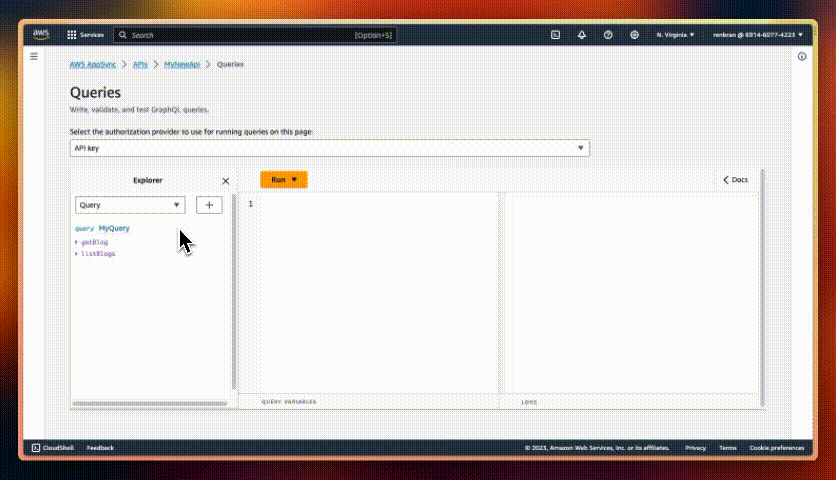Close the Explorer panel
This screenshot has height=480, width=836.
(x=226, y=181)
